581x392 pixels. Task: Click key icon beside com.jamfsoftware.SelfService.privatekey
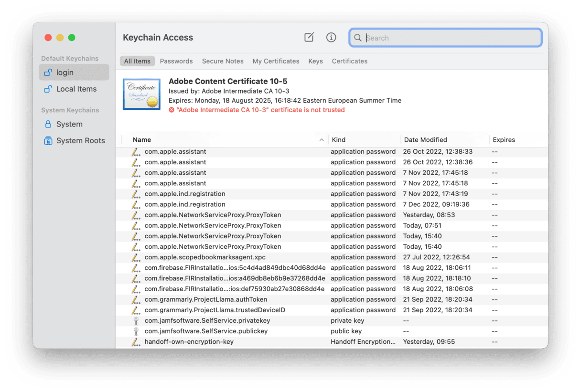coord(136,321)
